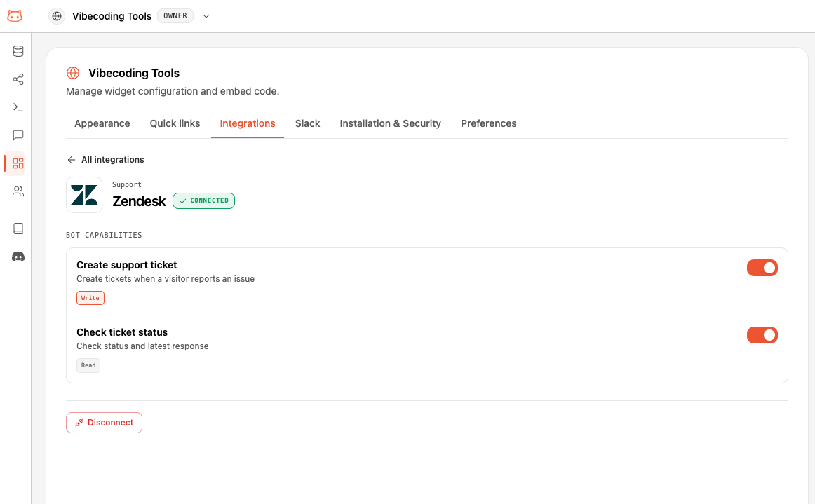
Task: Go back to All integrations
Action: (x=105, y=160)
